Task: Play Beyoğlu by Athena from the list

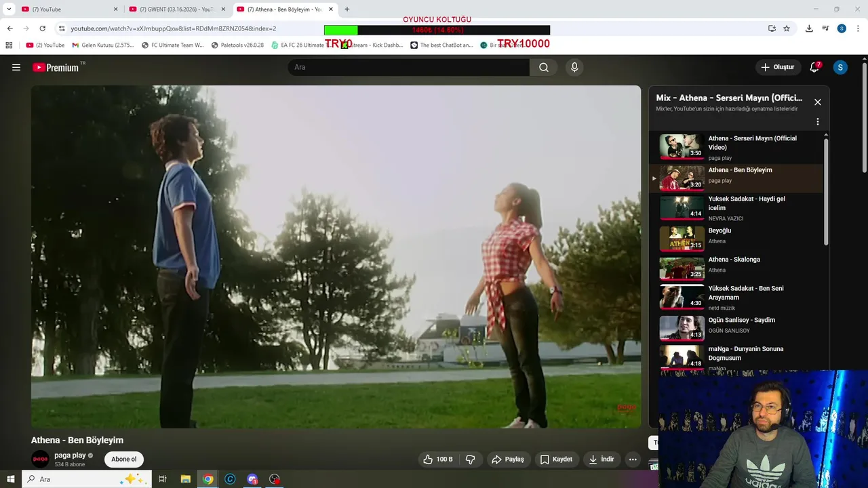Action: 736,238
